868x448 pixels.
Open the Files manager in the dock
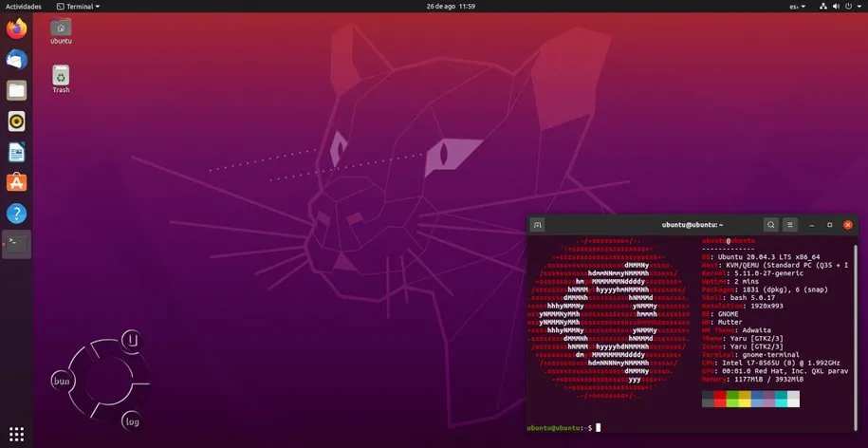point(16,90)
